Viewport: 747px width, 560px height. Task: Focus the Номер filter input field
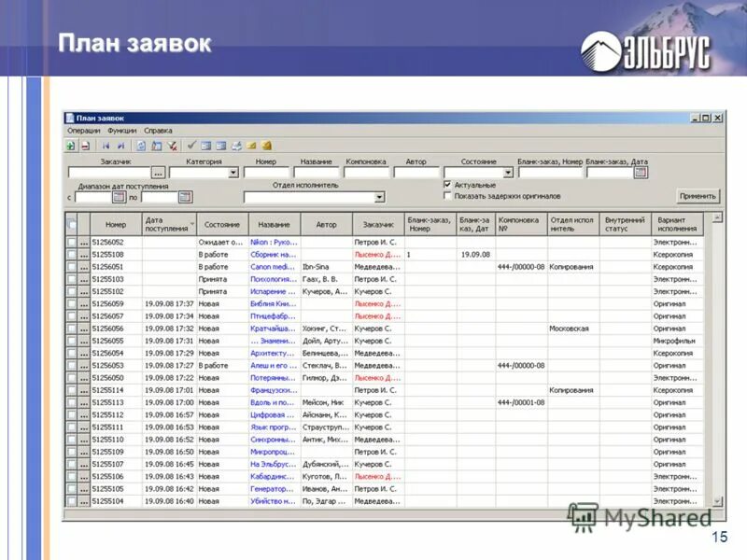[266, 173]
